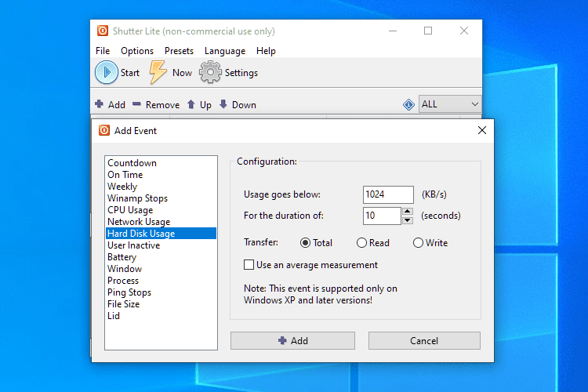Select CPU Usage in the event list
Viewport: 588px width, 392px height.
pyautogui.click(x=161, y=210)
